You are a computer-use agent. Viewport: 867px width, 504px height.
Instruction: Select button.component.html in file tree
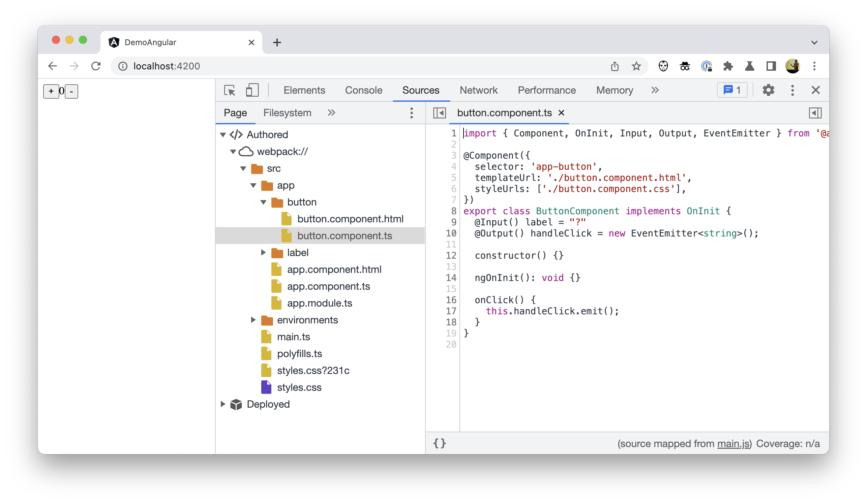(x=350, y=218)
